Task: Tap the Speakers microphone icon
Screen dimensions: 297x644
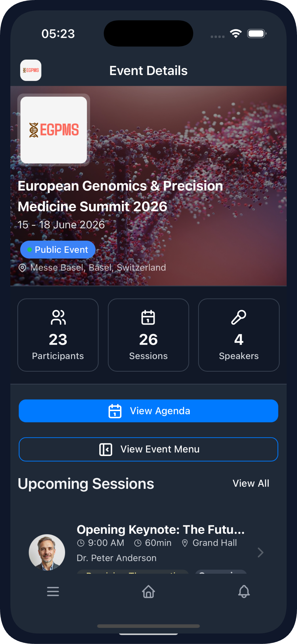Action: pos(239,317)
